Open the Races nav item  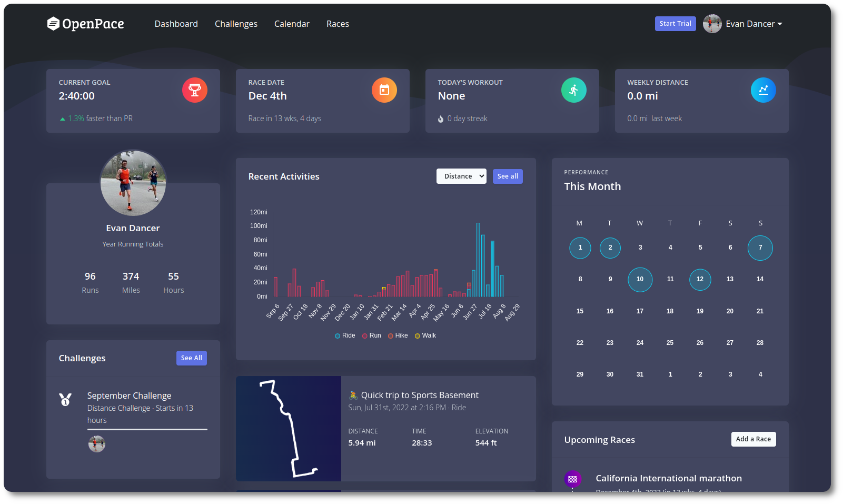click(x=338, y=24)
